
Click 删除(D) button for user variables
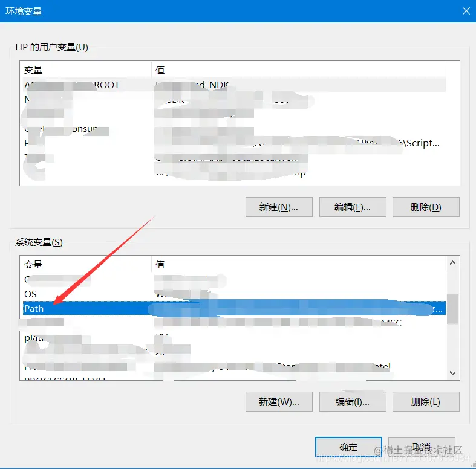[x=426, y=207]
